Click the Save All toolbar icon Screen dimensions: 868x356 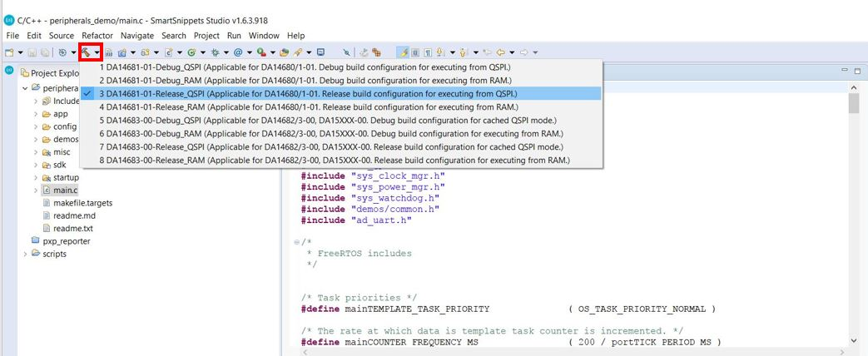pyautogui.click(x=44, y=52)
